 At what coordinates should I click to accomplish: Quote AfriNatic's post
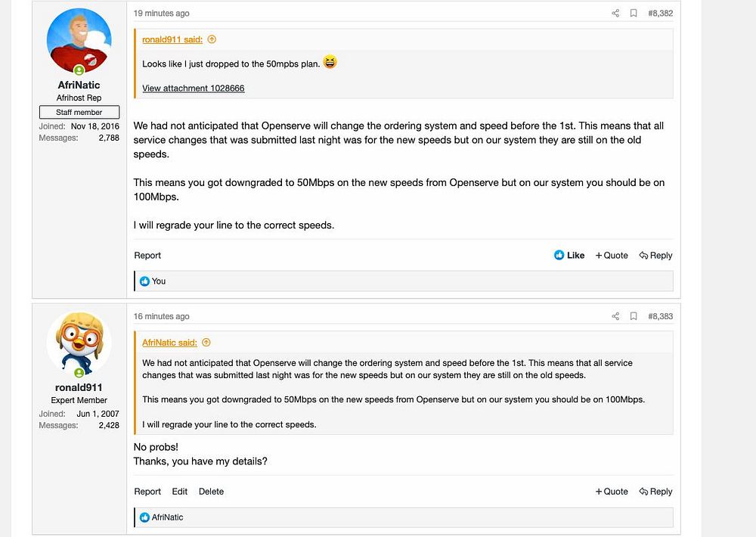[x=612, y=255]
